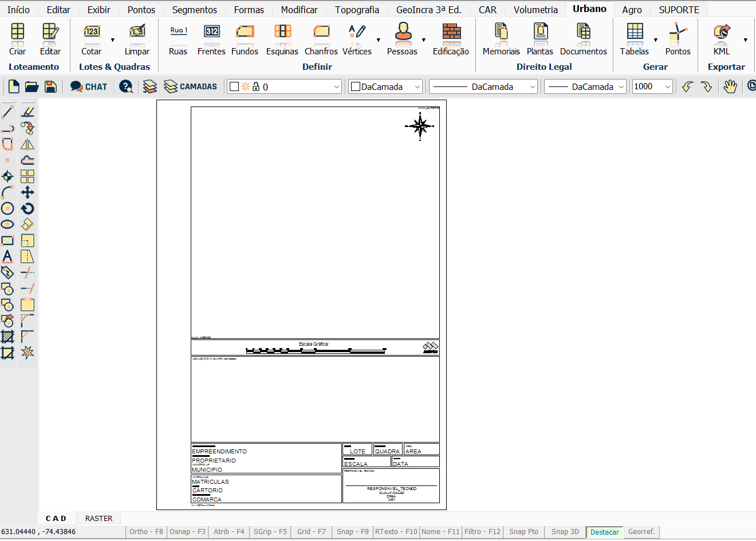Select the text tool in left toolbar
This screenshot has width=756, height=541.
[x=7, y=256]
